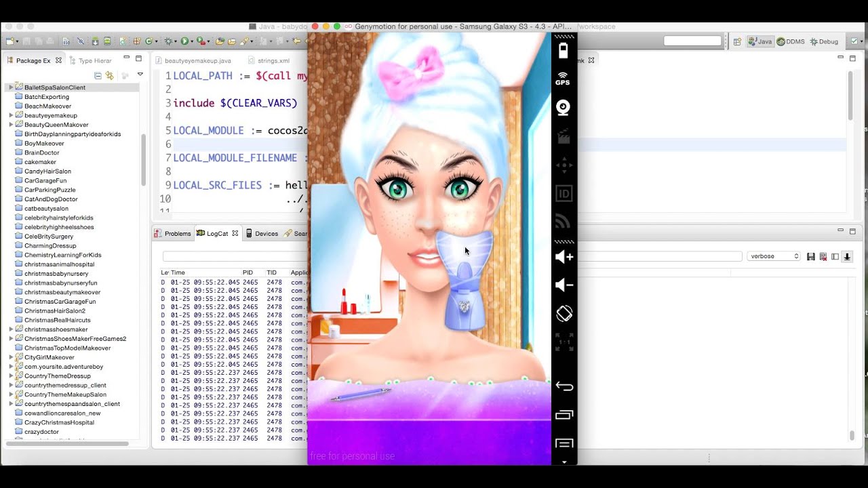Open the LogCat verbose level dropdown
The width and height of the screenshot is (868, 488).
(x=774, y=256)
